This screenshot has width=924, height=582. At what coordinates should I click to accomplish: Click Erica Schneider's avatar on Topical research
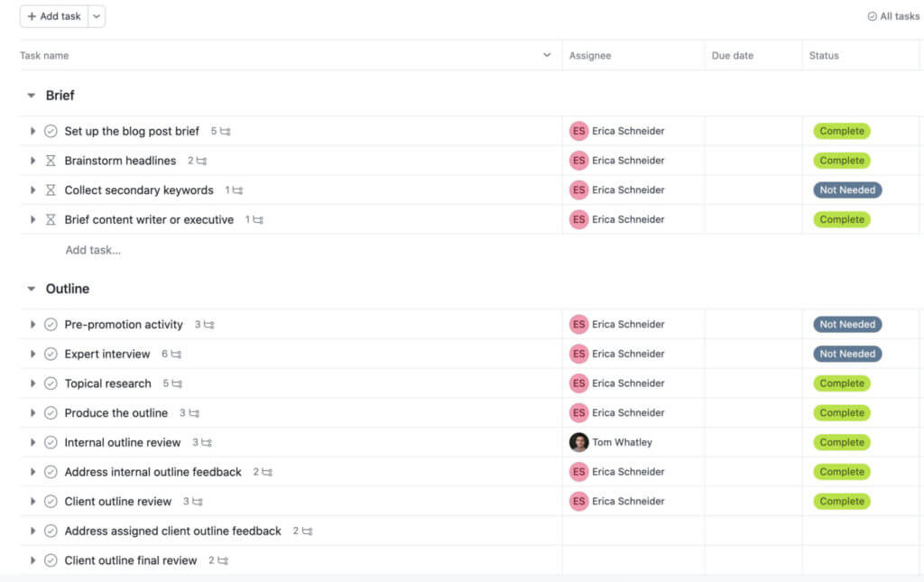[x=578, y=383]
